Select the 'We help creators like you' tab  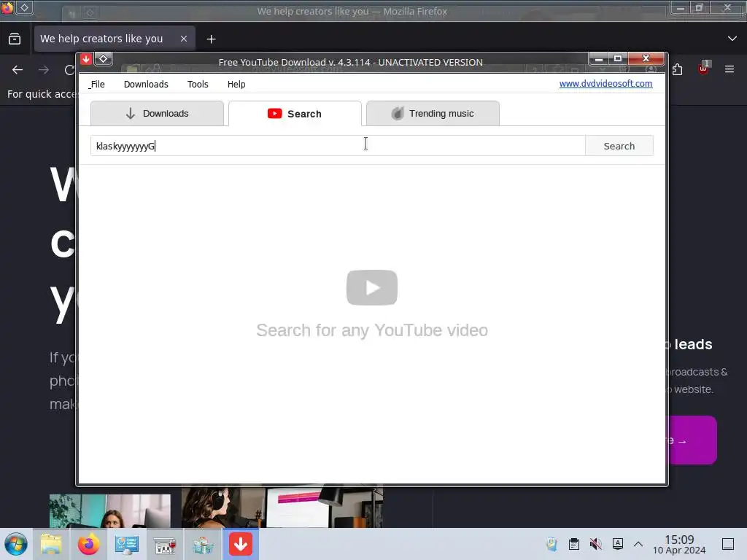115,39
